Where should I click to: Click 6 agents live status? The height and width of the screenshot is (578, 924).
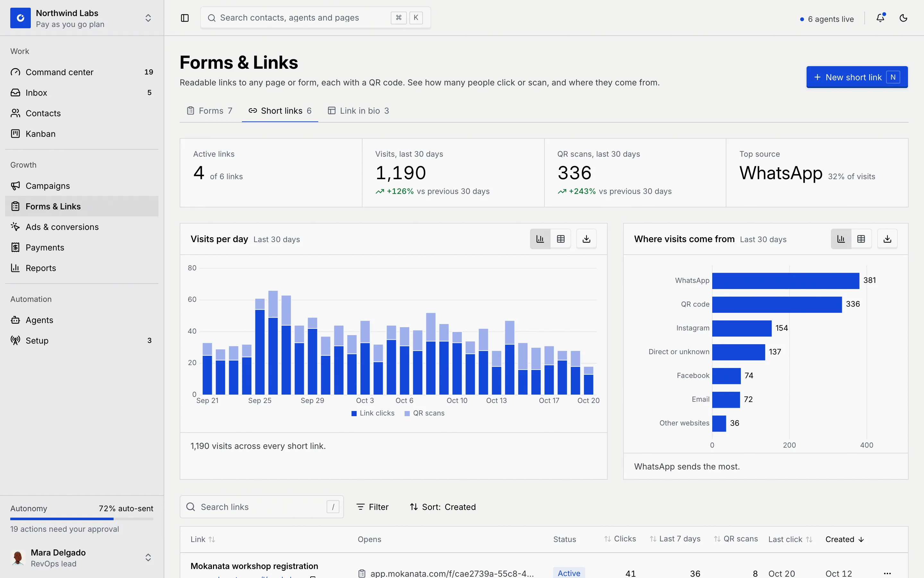tap(827, 19)
